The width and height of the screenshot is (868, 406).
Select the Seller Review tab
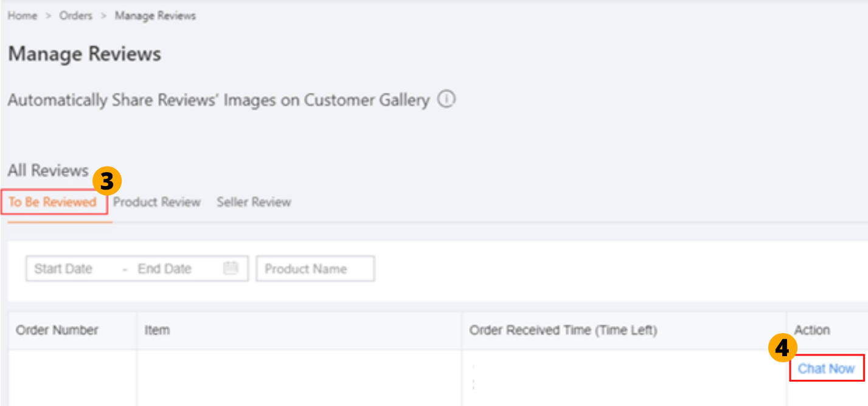[254, 202]
